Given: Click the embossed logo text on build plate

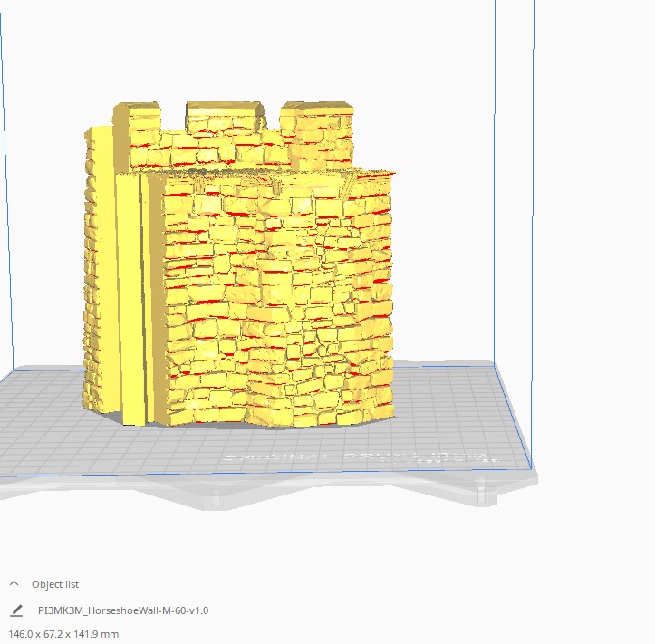Looking at the screenshot, I should pos(361,457).
